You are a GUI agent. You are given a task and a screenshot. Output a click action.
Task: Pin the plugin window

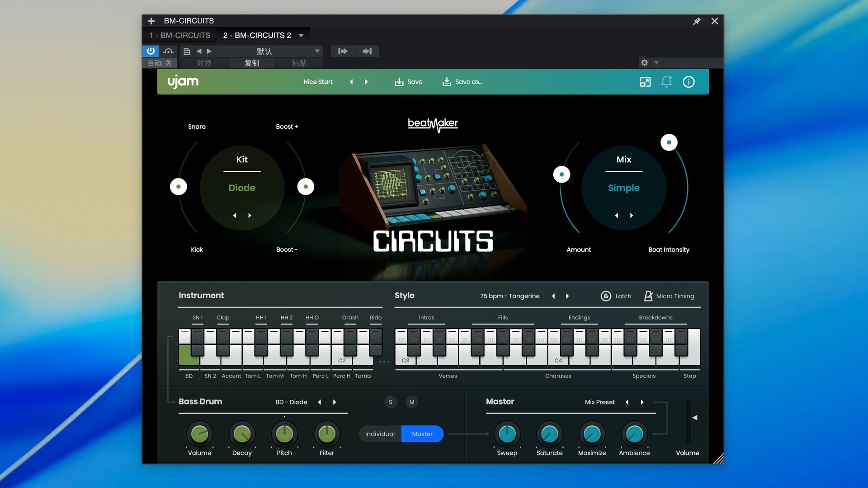click(697, 21)
